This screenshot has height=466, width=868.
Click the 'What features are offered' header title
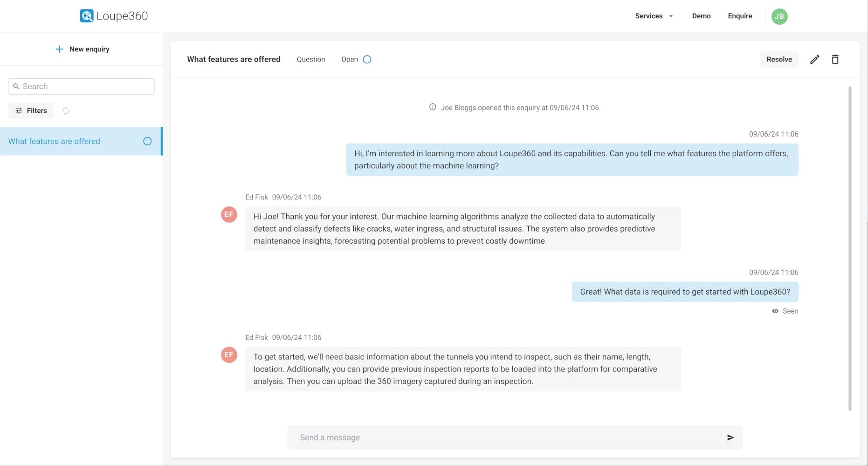pos(234,59)
